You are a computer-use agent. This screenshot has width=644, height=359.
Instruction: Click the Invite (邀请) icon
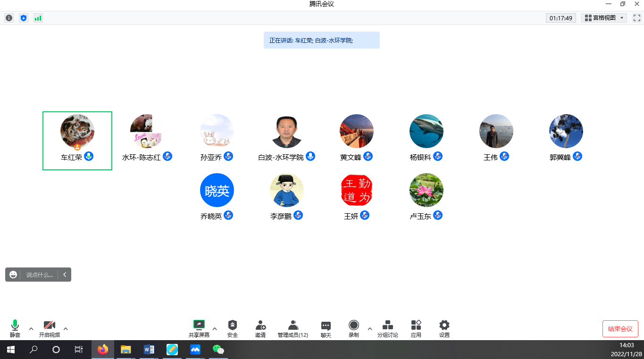click(260, 328)
